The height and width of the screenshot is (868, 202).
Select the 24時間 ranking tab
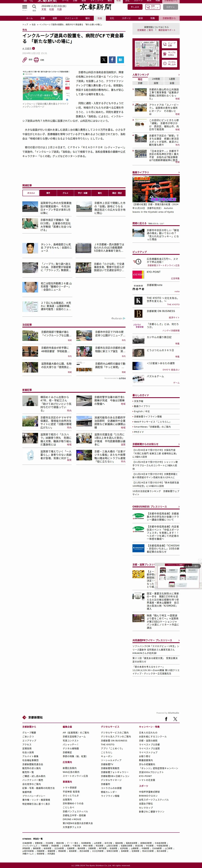coord(156,79)
